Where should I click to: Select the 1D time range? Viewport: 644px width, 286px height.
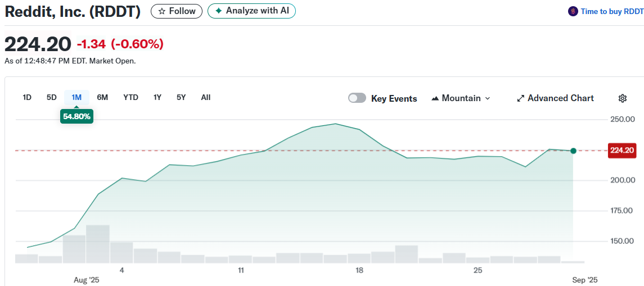(27, 98)
